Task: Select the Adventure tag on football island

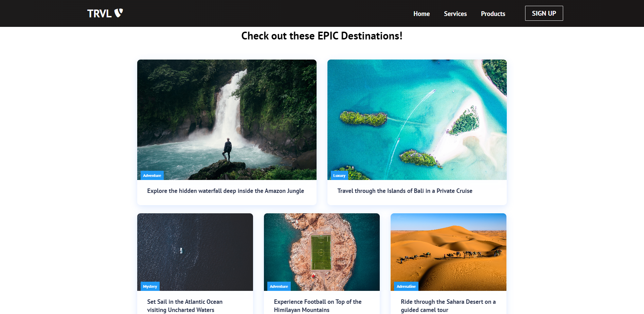Action: [279, 286]
